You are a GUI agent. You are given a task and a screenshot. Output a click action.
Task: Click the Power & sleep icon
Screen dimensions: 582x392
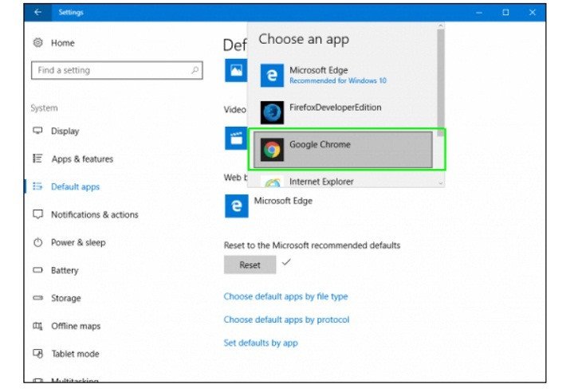[37, 242]
